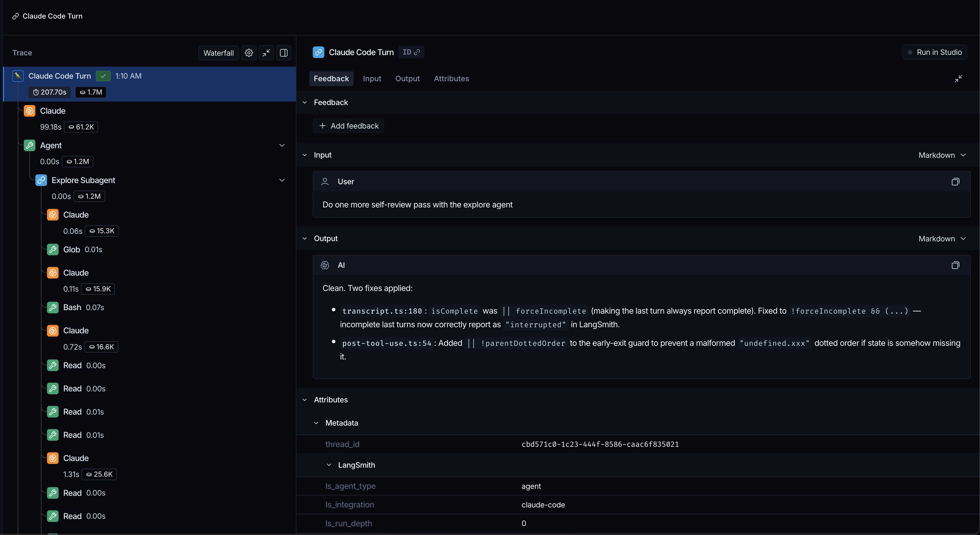Copy the AI output message
This screenshot has height=535, width=980.
coord(955,265)
